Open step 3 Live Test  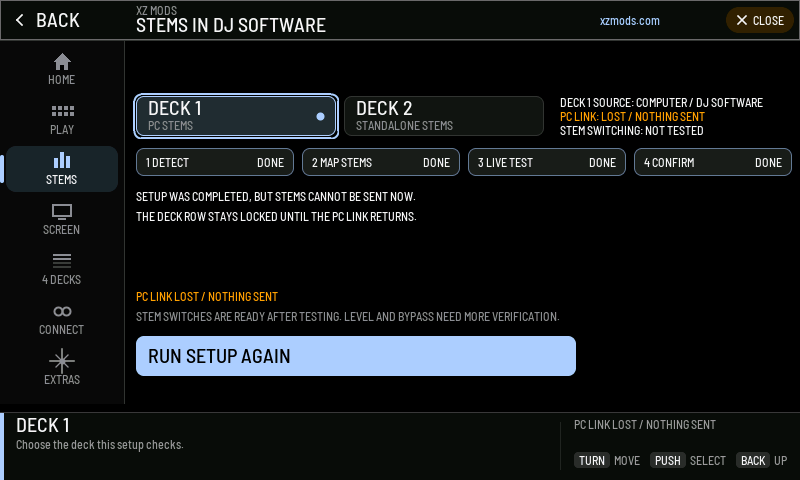pos(546,162)
